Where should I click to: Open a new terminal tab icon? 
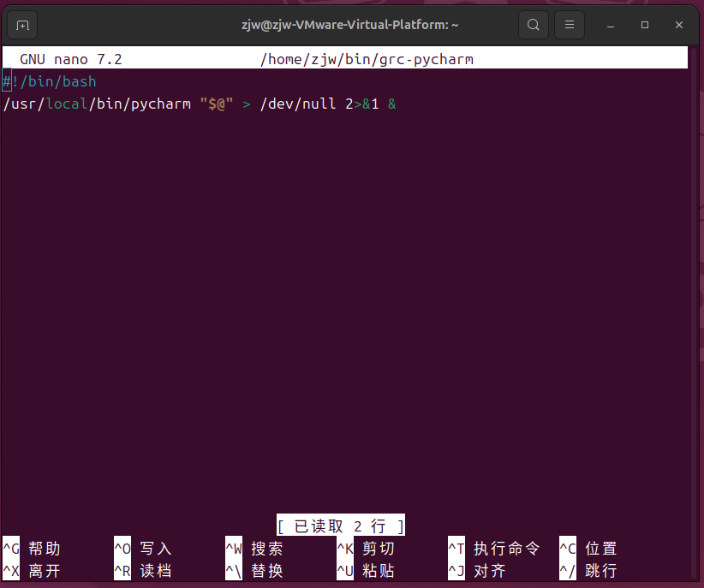[22, 25]
